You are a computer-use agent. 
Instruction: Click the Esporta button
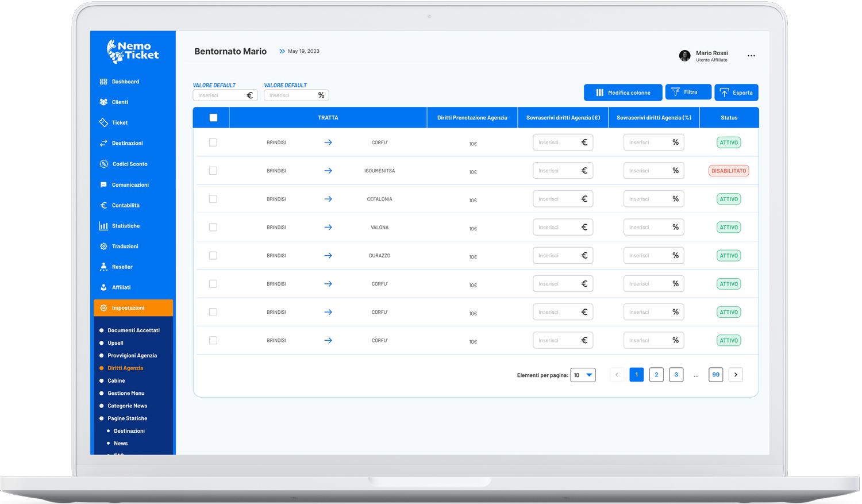pos(736,93)
